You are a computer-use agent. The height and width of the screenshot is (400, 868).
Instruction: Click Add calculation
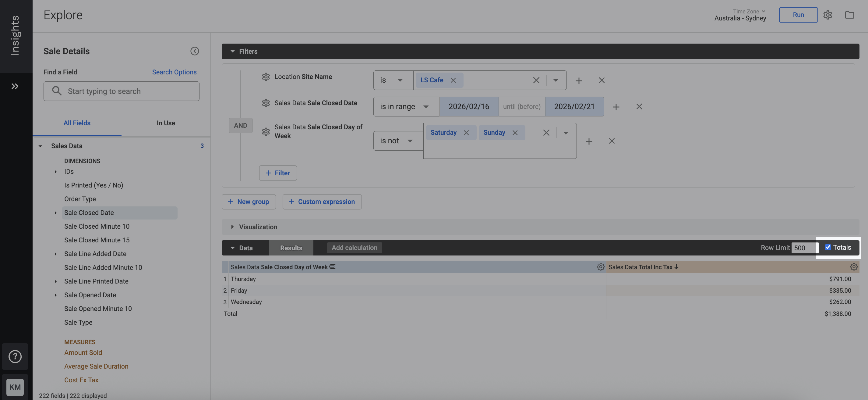pyautogui.click(x=355, y=248)
